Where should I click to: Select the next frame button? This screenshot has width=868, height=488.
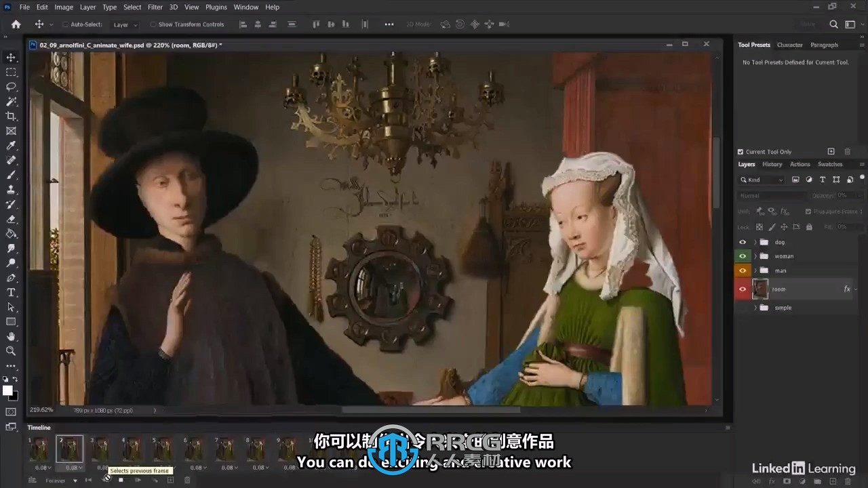pos(138,481)
